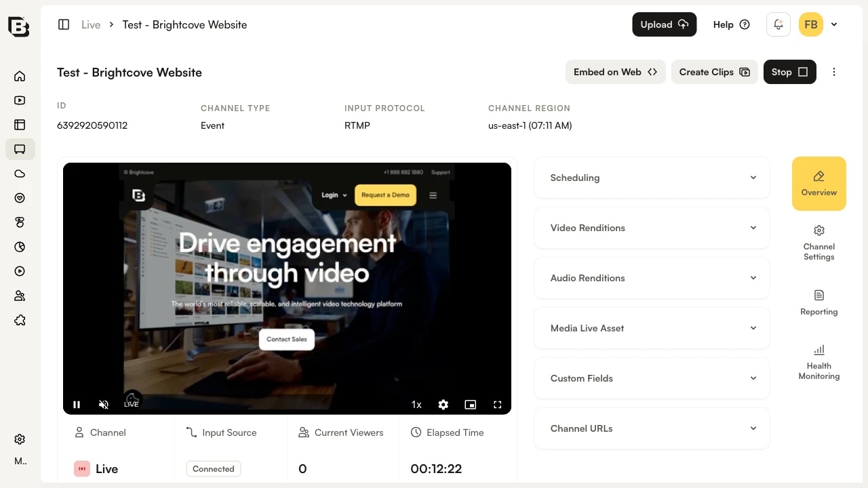The height and width of the screenshot is (488, 868).
Task: Pause the live video
Action: pyautogui.click(x=77, y=405)
